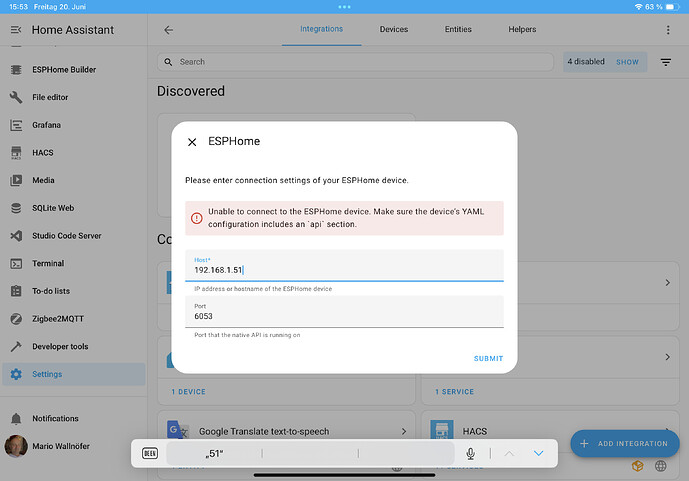Choose the "51" keyboard suggestion
The image size is (689, 481).
point(214,453)
